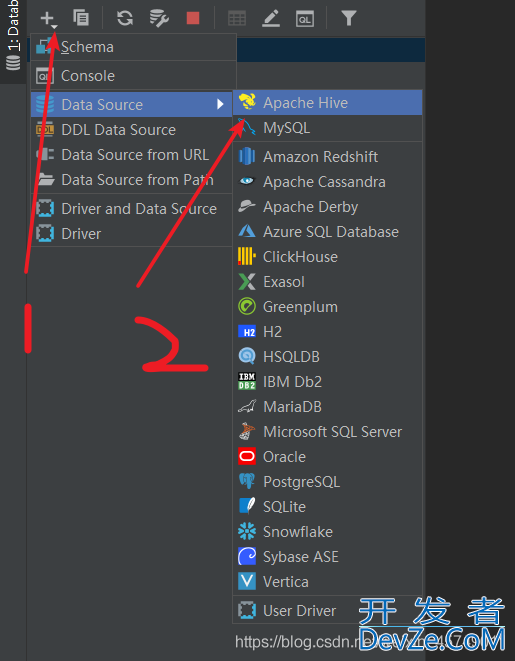Click the ClickHouse yellow bars icon
The image size is (515, 661).
tap(247, 256)
